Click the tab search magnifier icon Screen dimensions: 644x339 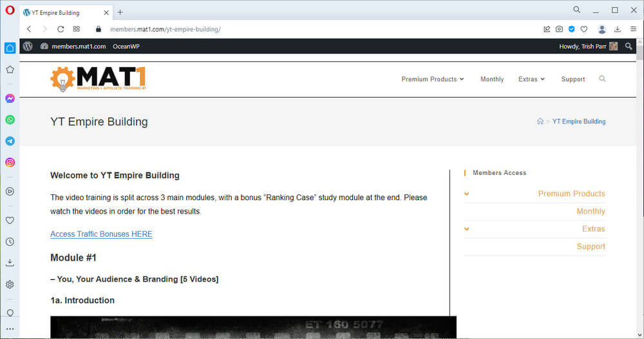pyautogui.click(x=576, y=10)
